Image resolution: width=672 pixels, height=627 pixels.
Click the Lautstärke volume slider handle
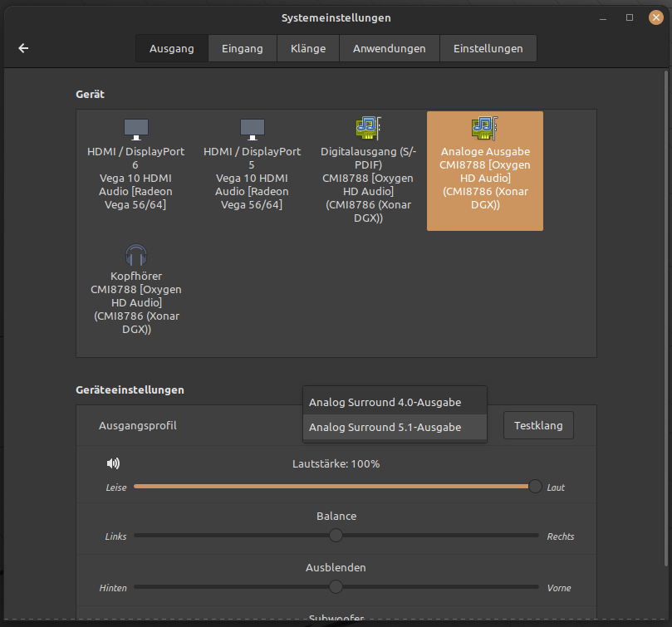pyautogui.click(x=535, y=486)
